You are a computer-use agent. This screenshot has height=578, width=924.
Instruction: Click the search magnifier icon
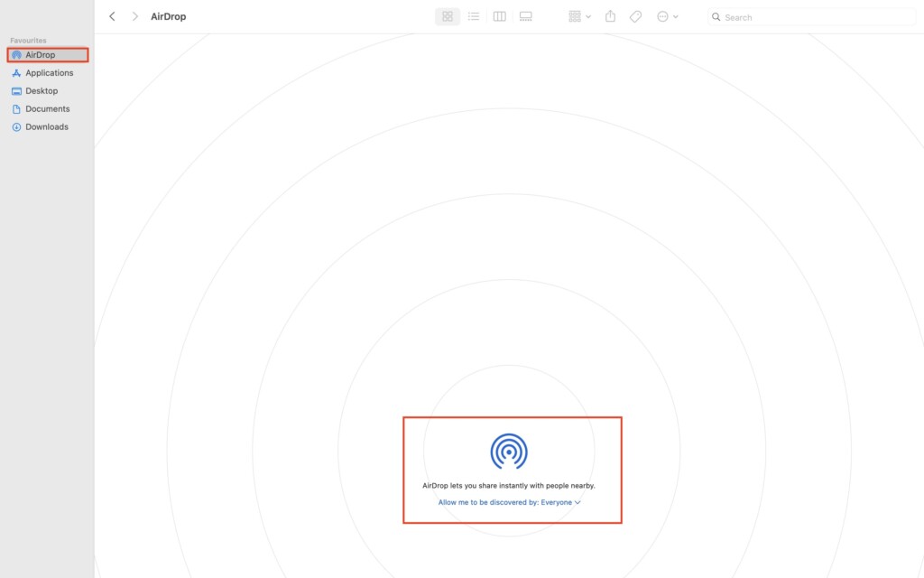[716, 17]
